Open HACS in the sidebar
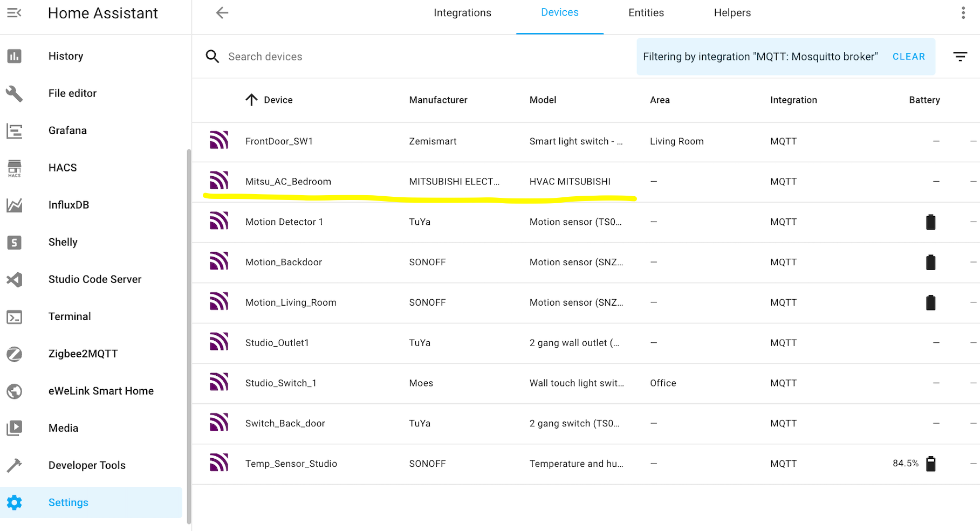 pyautogui.click(x=63, y=168)
